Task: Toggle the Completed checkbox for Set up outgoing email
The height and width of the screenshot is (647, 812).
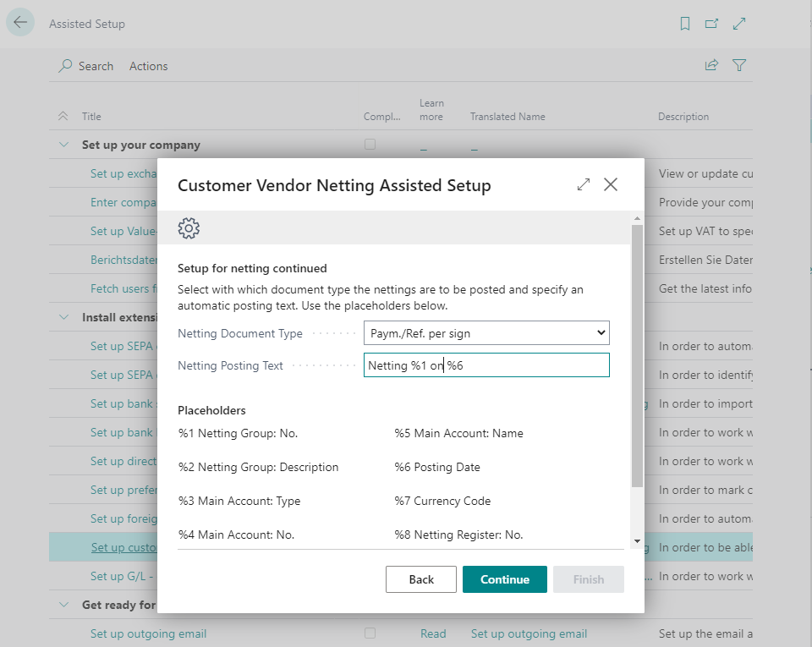Action: [x=370, y=633]
